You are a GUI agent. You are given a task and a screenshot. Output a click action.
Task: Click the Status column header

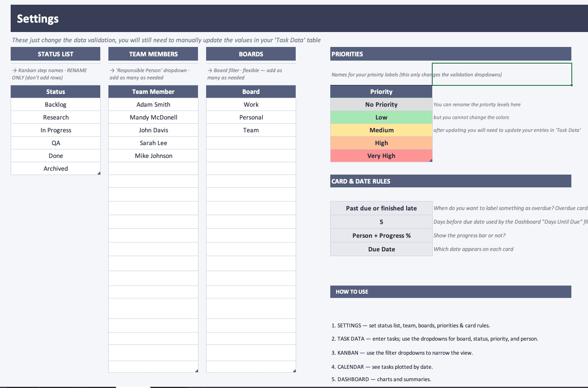[x=55, y=92]
